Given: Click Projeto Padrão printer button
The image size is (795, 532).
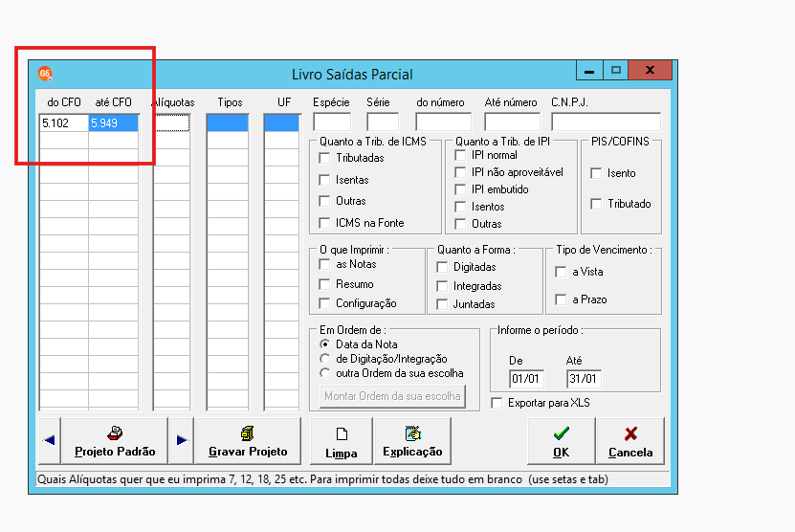Looking at the screenshot, I should pyautogui.click(x=115, y=440).
